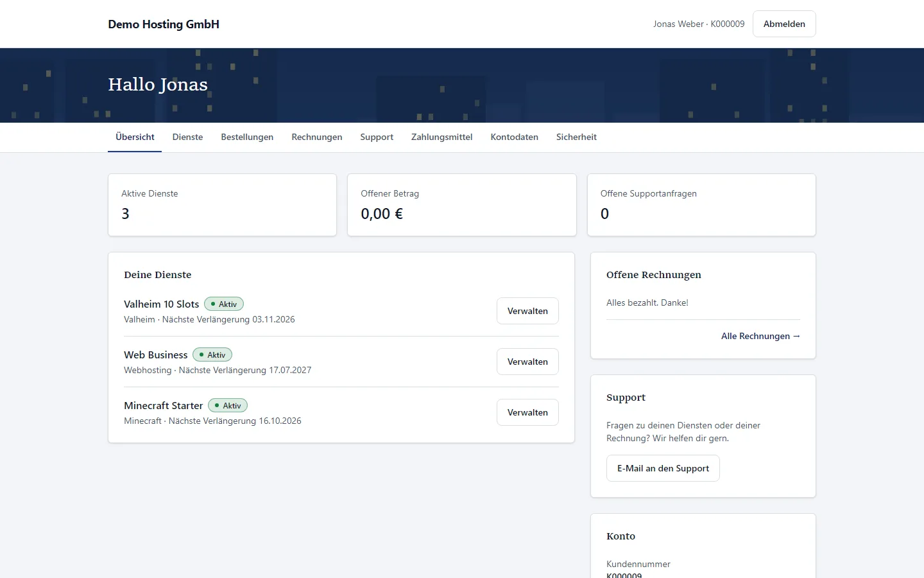Click 'Nächste Verlängerung 17.07.2027' text
Image resolution: width=924 pixels, height=578 pixels.
coord(245,370)
